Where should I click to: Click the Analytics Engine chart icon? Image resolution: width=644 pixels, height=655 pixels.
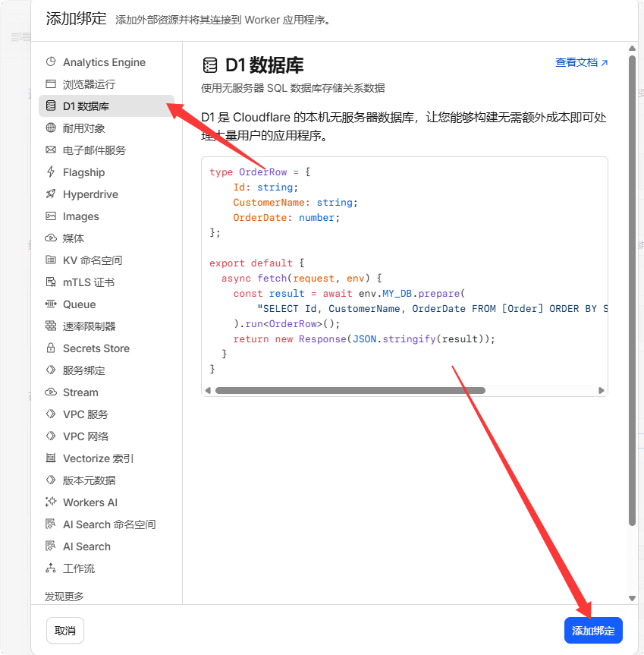pos(51,61)
